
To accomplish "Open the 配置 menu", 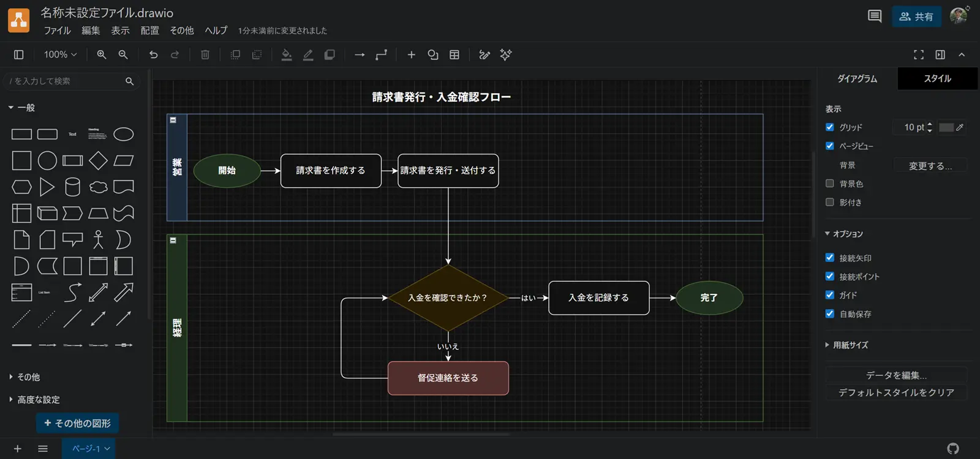I will (x=149, y=31).
